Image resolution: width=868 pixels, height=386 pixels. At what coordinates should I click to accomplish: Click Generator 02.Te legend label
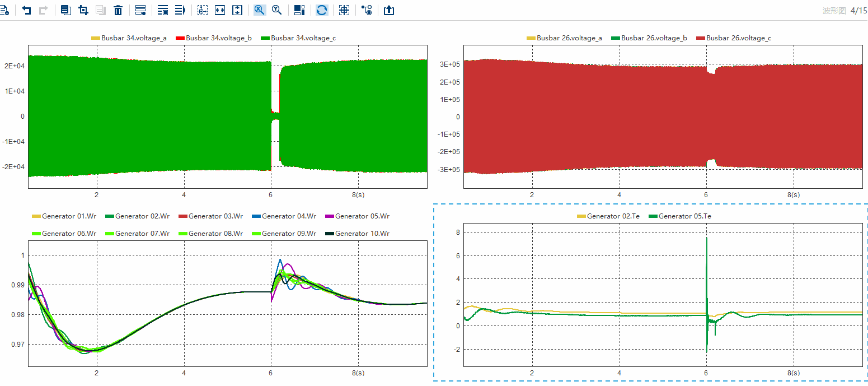pyautogui.click(x=613, y=216)
